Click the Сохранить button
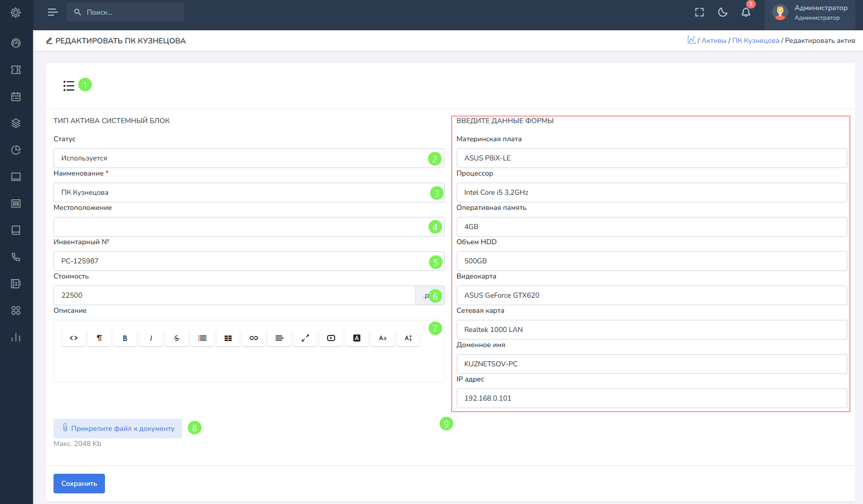This screenshot has height=504, width=863. pyautogui.click(x=79, y=483)
